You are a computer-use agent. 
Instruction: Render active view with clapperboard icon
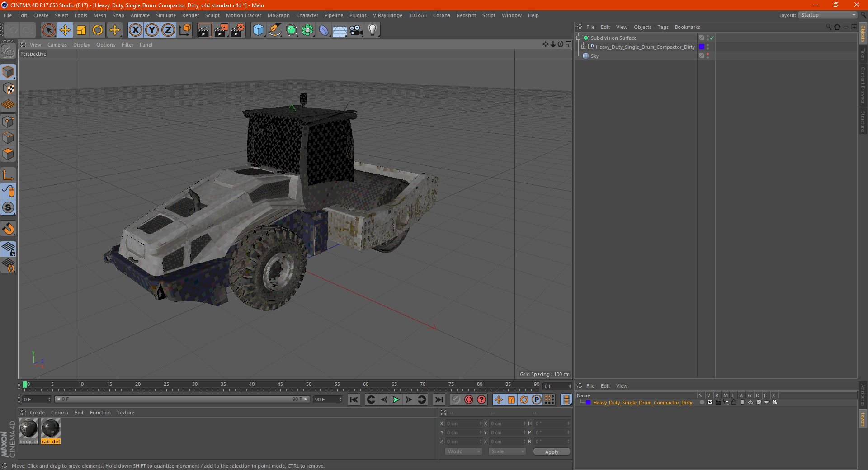(x=204, y=30)
